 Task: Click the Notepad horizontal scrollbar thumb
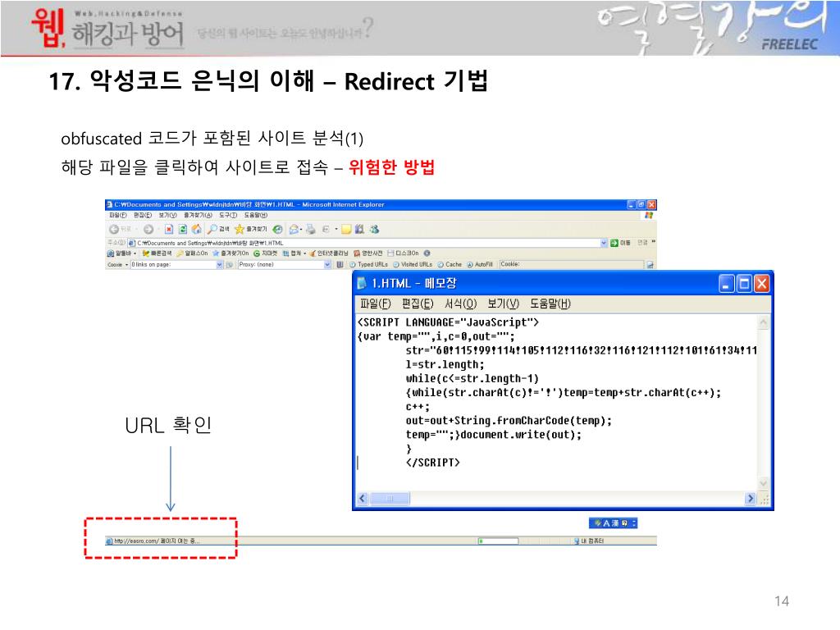(390, 498)
